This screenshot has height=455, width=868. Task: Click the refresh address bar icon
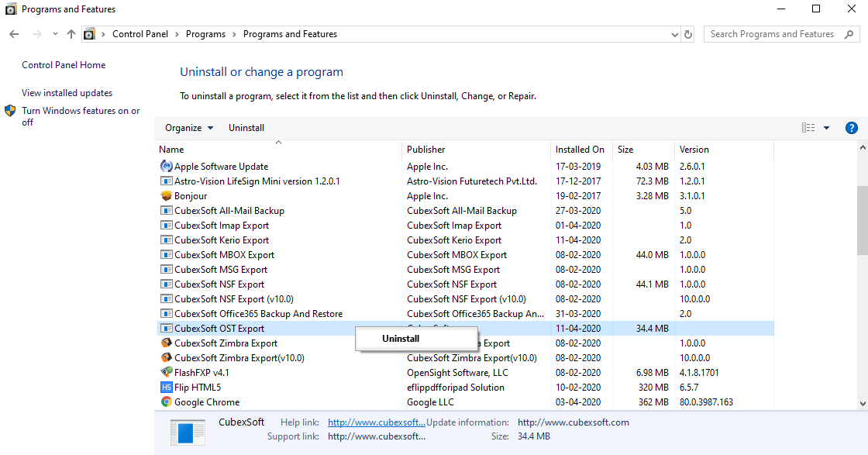(688, 34)
